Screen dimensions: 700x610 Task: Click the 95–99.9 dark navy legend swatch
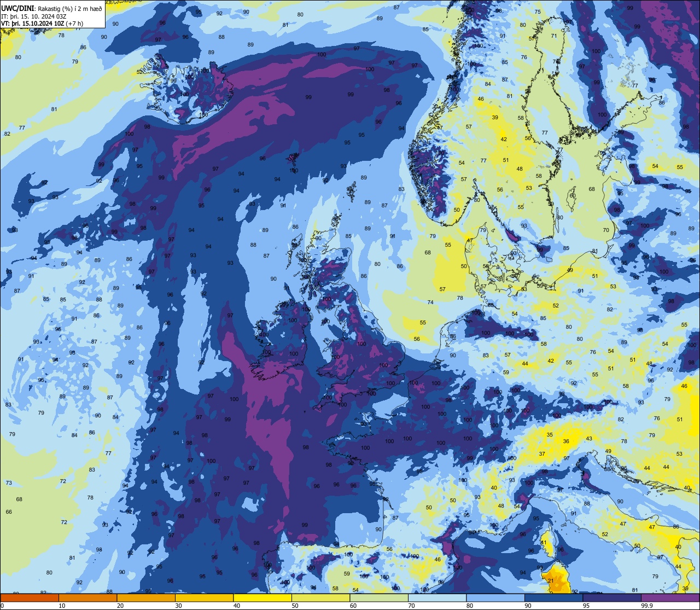612,598
